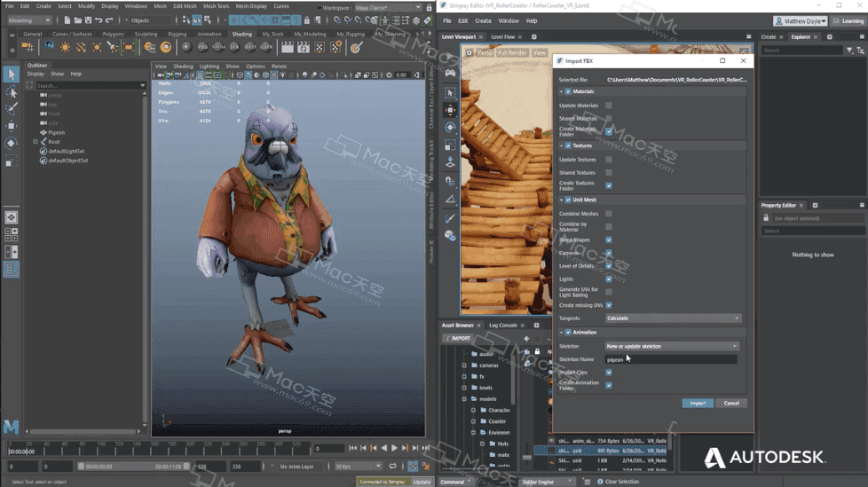The height and width of the screenshot is (487, 868).
Task: Open the Skeleton mode dropdown
Action: [x=672, y=346]
